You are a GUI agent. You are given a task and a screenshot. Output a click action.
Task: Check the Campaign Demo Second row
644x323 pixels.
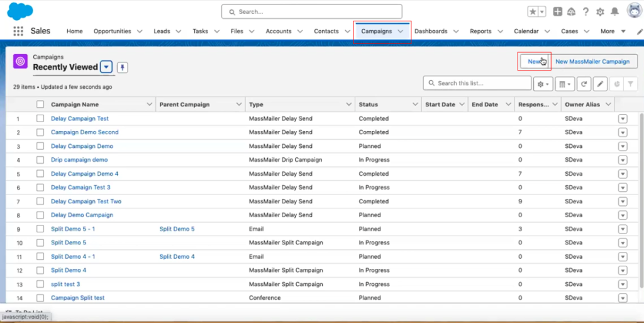[x=40, y=132]
